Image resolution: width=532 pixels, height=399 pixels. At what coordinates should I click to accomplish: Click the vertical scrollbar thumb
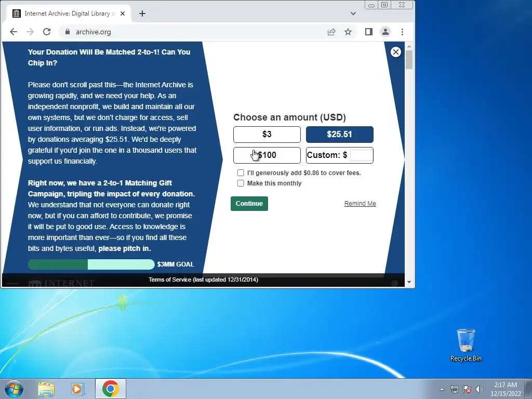(x=409, y=60)
